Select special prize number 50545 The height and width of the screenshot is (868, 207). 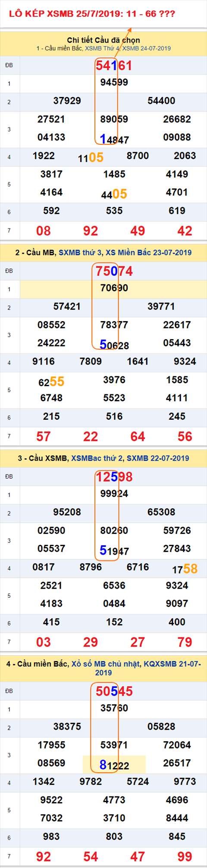pos(114,691)
